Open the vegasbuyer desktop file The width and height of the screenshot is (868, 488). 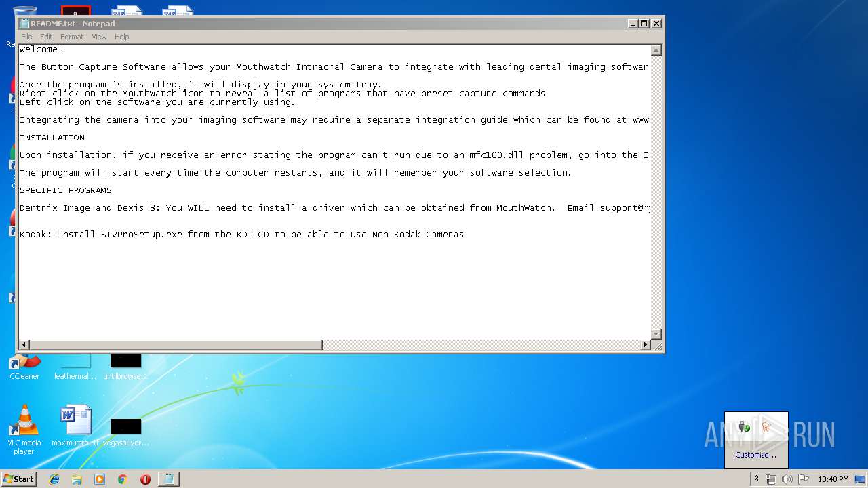(x=126, y=432)
